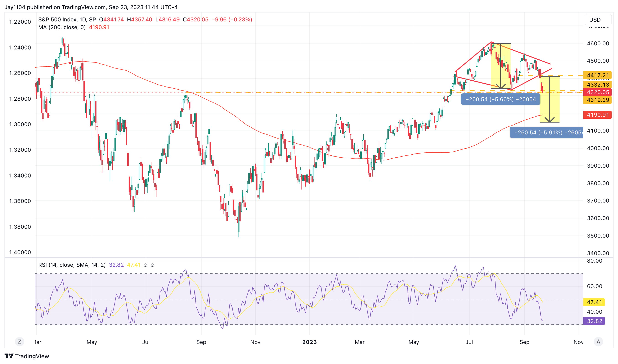
Task: Click the −260.54 (−5.66%) measurement label
Action: [500, 99]
